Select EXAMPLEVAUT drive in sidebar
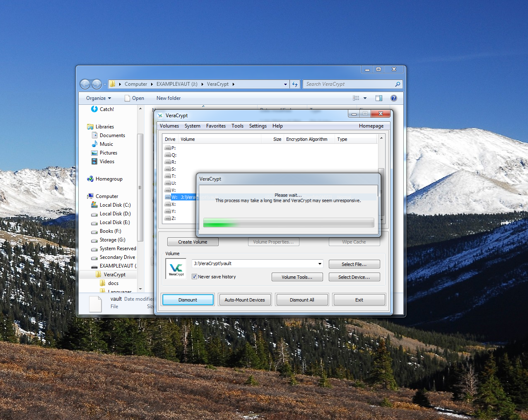Image resolution: width=528 pixels, height=420 pixels. [x=114, y=266]
